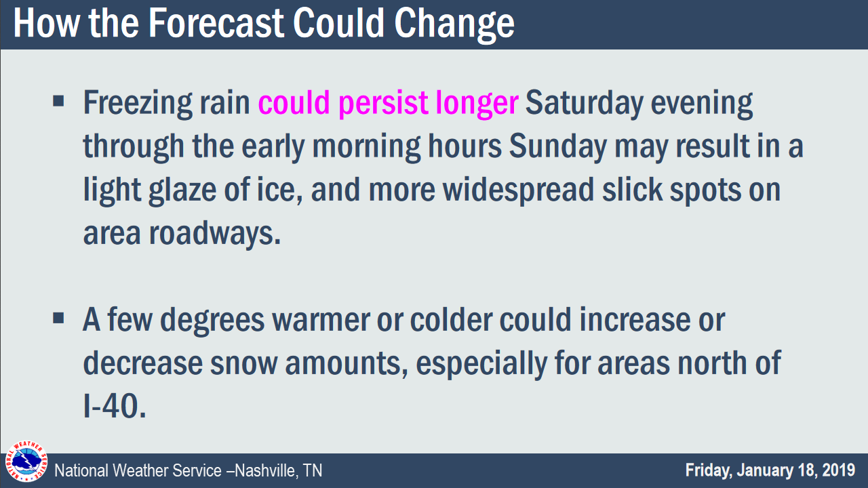Click the magenta 'could persist longer' text
868x488 pixels.
coord(389,104)
